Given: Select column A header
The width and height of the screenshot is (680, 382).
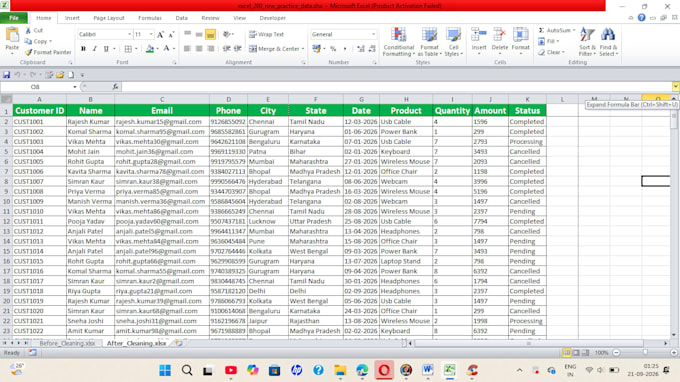Looking at the screenshot, I should (39, 99).
